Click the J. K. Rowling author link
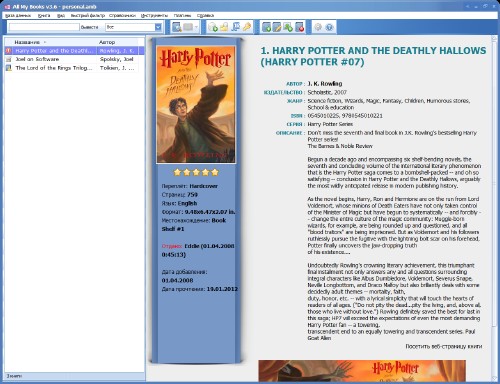 pyautogui.click(x=325, y=84)
